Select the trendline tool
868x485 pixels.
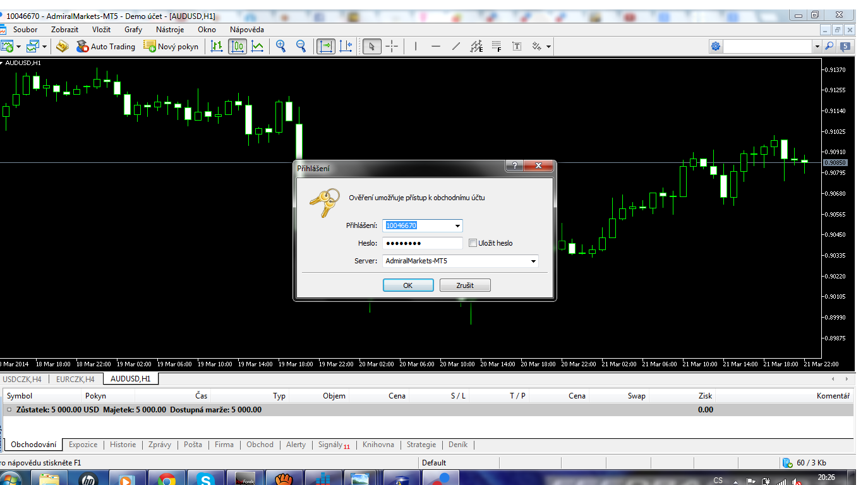click(x=456, y=46)
